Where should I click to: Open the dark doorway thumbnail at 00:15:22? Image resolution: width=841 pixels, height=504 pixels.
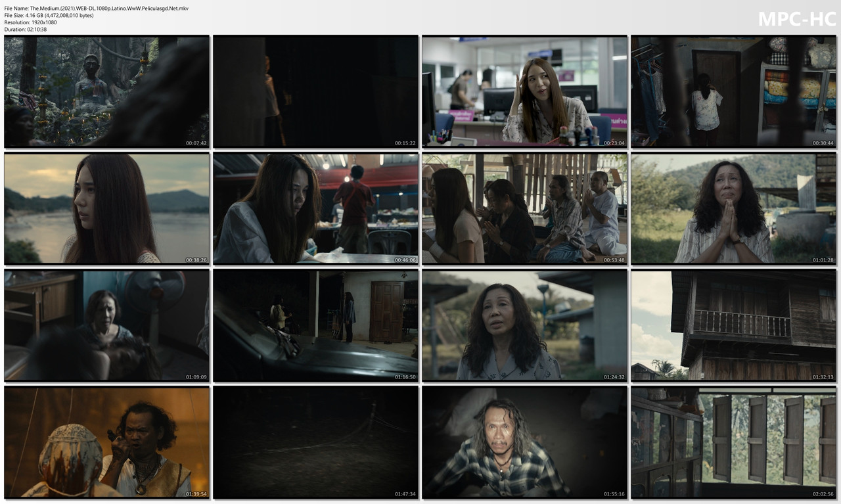pos(315,92)
